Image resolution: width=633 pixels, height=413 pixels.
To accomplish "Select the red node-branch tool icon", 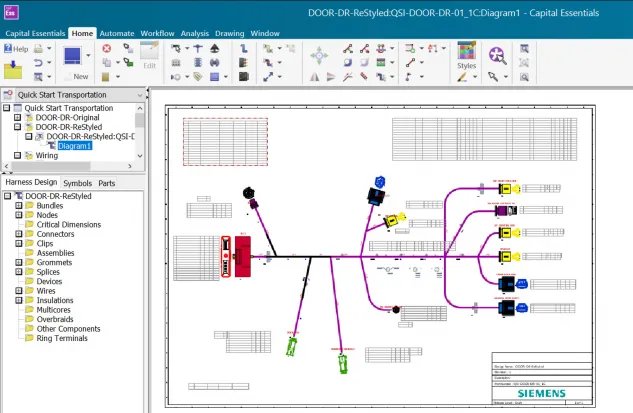I will click(x=365, y=49).
